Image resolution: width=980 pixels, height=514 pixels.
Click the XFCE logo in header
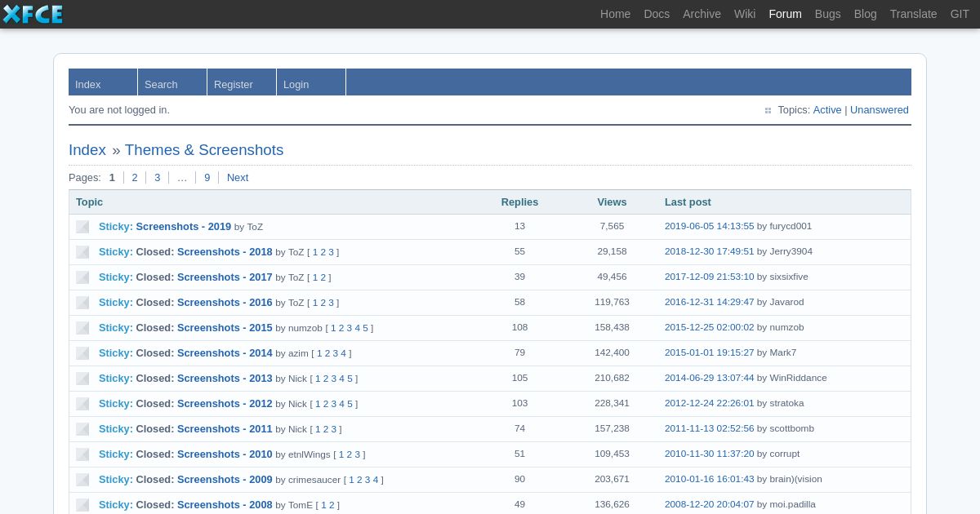[33, 14]
